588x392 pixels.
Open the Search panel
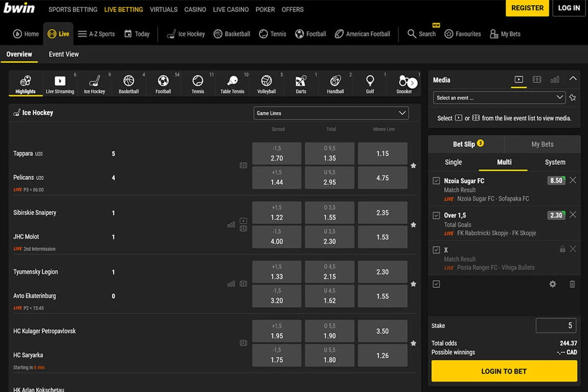(421, 34)
